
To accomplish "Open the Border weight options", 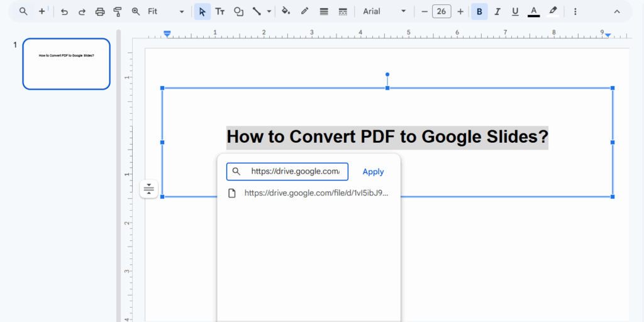I will pyautogui.click(x=324, y=11).
